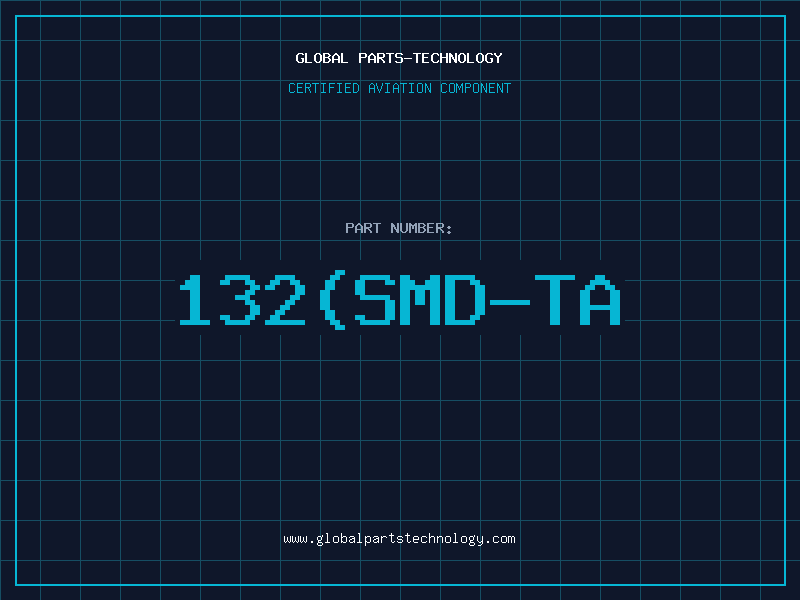Screen dimensions: 800x600
Task: Select the CERTIFIED AVIATION COMPONENT subtitle
Action: 399,88
